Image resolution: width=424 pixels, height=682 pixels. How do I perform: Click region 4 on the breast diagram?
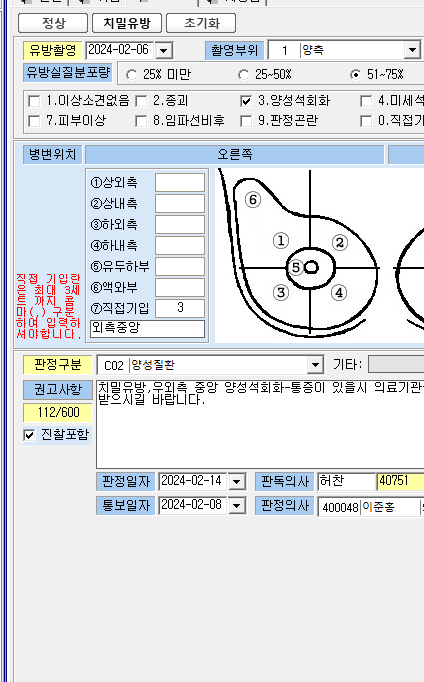click(339, 292)
